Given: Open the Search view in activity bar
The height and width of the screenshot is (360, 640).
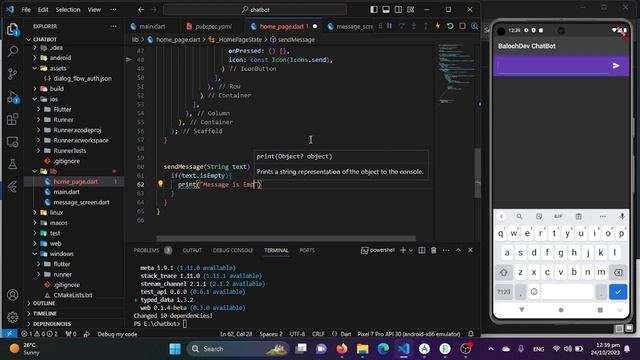Looking at the screenshot, I should [13, 51].
